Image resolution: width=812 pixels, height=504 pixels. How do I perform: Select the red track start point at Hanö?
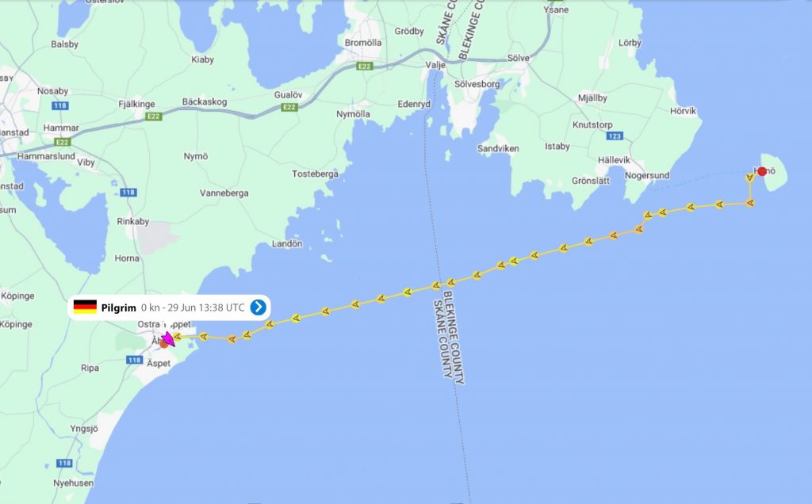762,171
